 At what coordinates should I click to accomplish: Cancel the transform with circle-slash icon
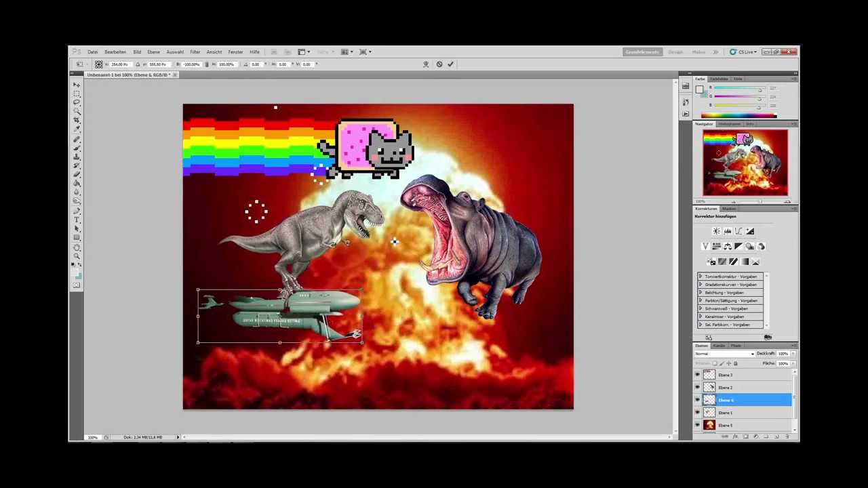[439, 64]
